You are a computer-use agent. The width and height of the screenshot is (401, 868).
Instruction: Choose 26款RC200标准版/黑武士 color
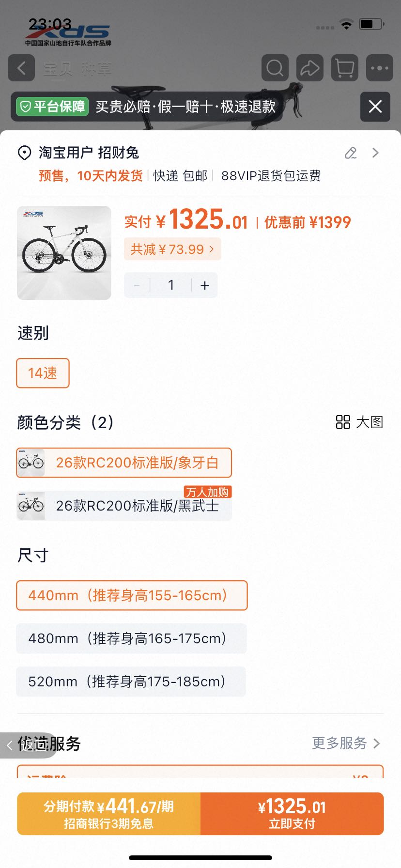[124, 506]
